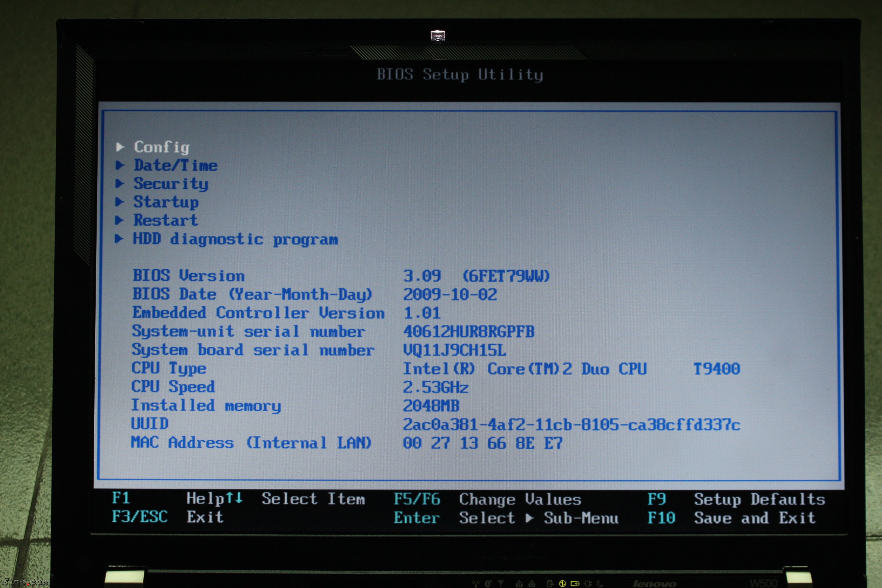Screen dimensions: 882x588
Task: Click MAC Address (Internal LAN) label
Action: coord(251,443)
